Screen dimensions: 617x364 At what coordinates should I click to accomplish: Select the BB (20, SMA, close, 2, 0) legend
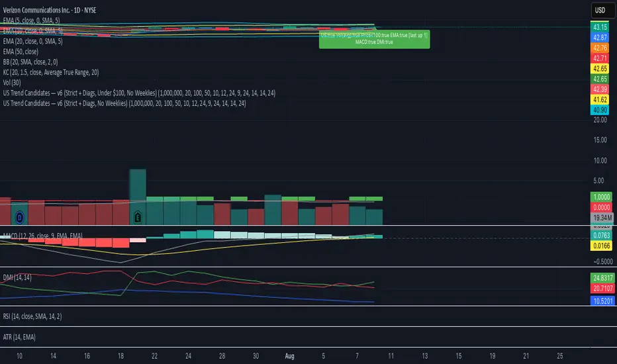[x=30, y=62]
